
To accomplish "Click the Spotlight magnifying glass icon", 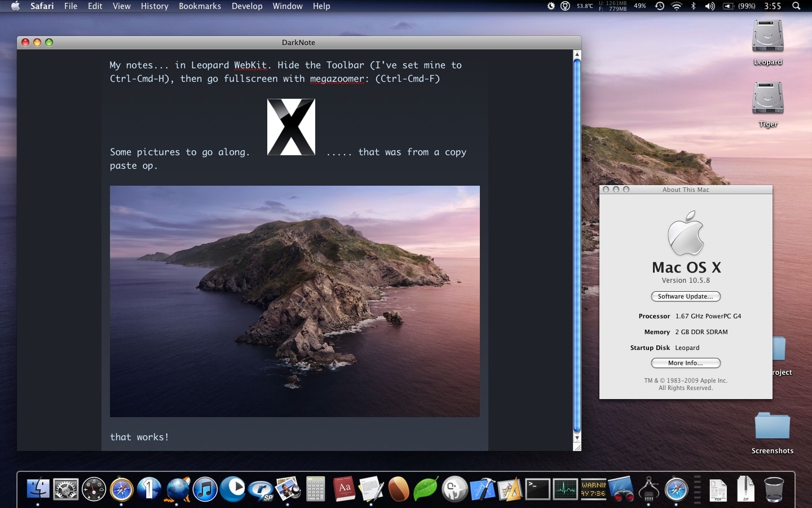I will 796,6.
